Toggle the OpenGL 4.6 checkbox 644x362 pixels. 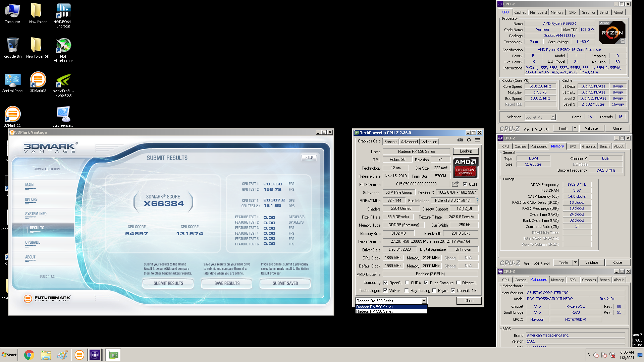(x=453, y=290)
